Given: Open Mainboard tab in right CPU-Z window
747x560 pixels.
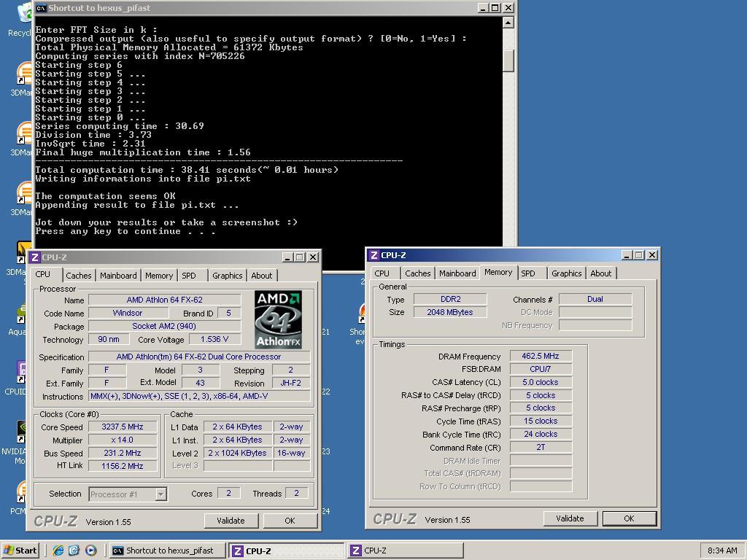Looking at the screenshot, I should (x=457, y=273).
